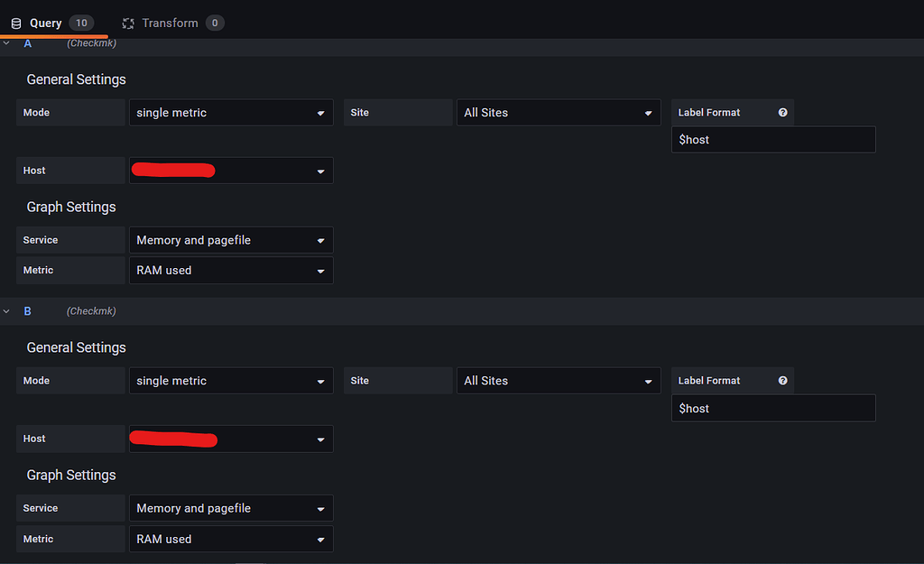Image resolution: width=924 pixels, height=564 pixels.
Task: Click the query letter B header
Action: 27,310
